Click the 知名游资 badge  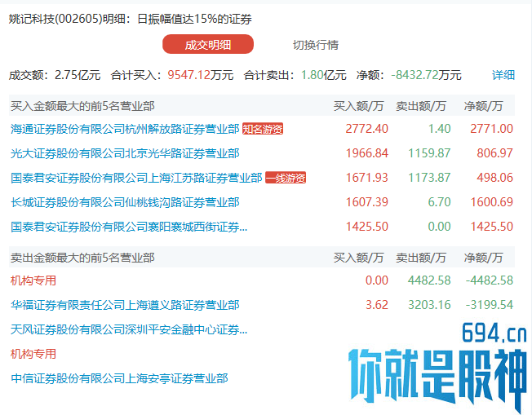(x=263, y=129)
